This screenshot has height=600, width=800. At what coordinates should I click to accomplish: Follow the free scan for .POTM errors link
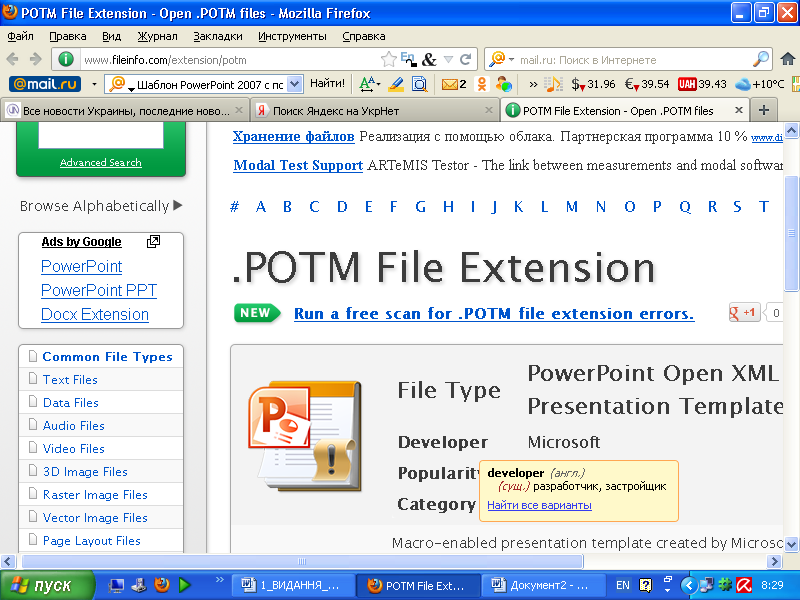[x=494, y=313]
